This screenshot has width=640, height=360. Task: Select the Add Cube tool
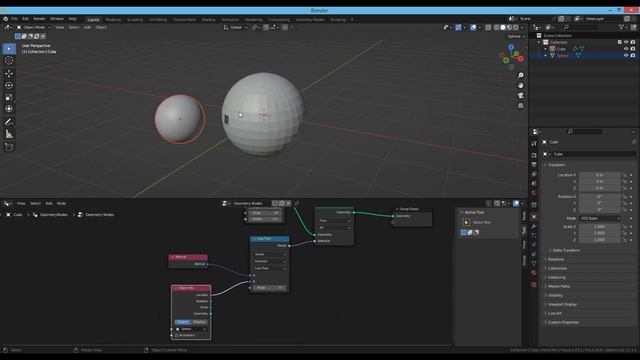point(9,147)
